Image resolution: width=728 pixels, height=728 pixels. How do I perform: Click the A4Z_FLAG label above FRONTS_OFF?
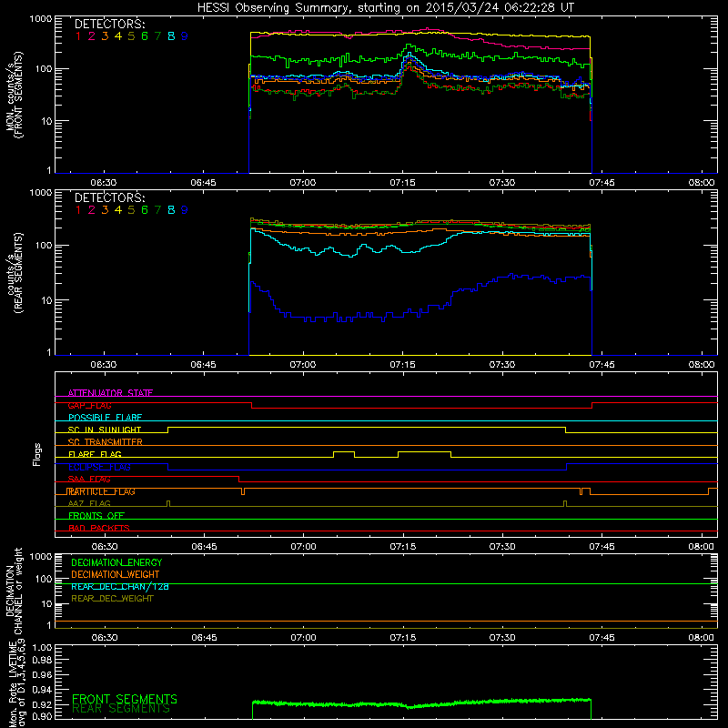tap(89, 504)
